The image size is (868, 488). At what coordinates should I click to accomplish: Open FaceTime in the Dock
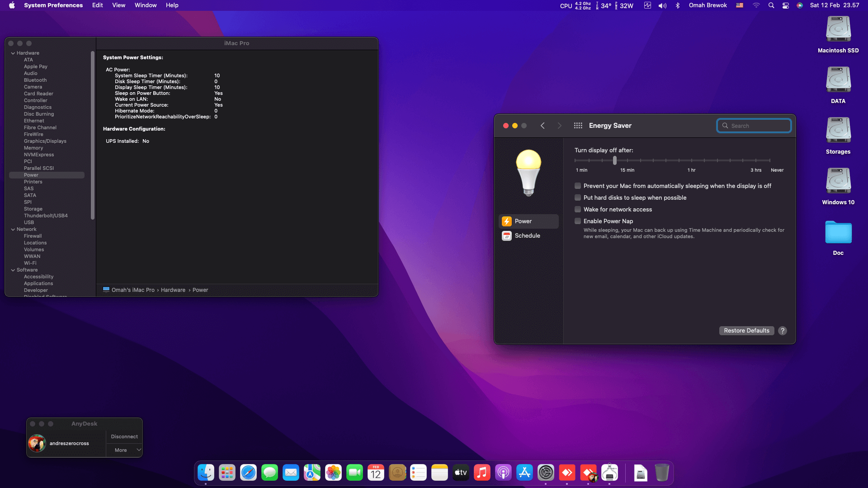pos(355,473)
